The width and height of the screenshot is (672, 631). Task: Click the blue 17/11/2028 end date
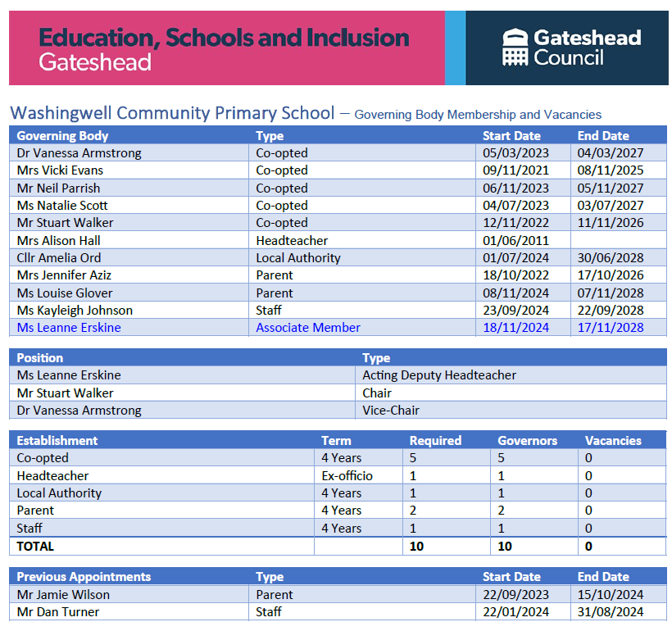point(611,328)
